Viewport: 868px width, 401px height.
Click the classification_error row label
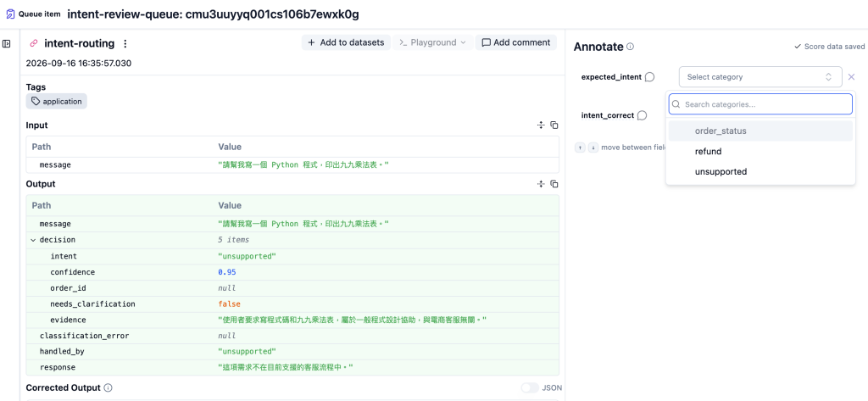(84, 336)
